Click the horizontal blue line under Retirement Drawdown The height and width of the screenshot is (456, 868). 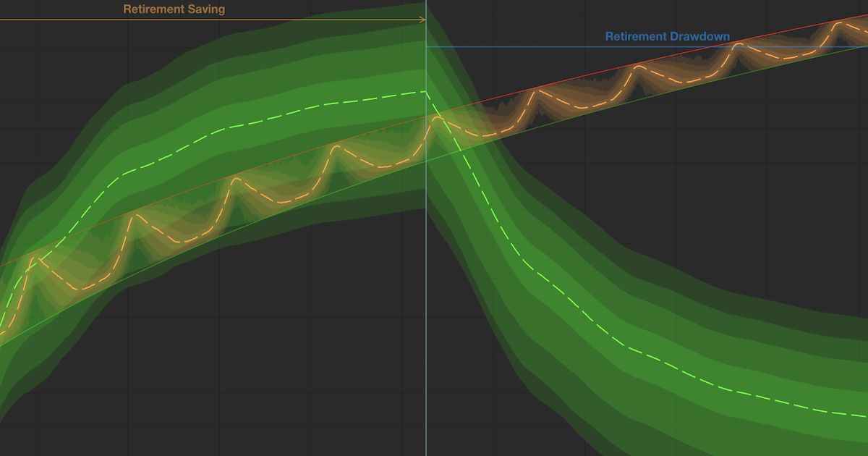(x=579, y=47)
